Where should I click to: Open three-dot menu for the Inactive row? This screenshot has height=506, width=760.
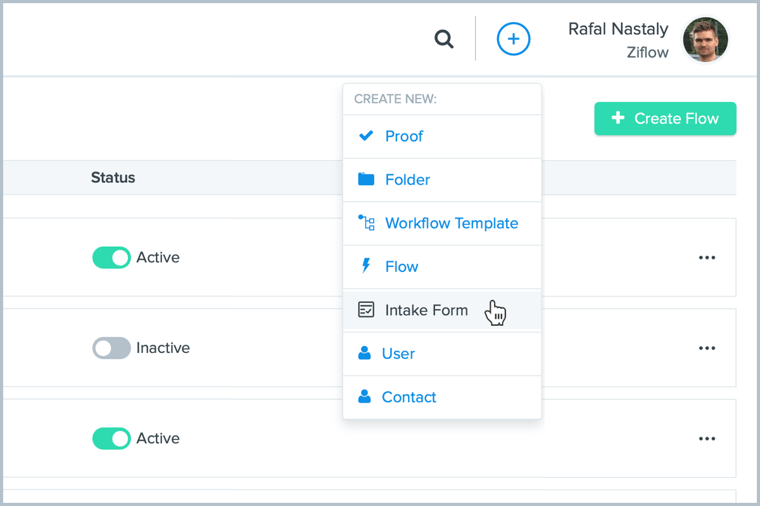click(x=707, y=348)
